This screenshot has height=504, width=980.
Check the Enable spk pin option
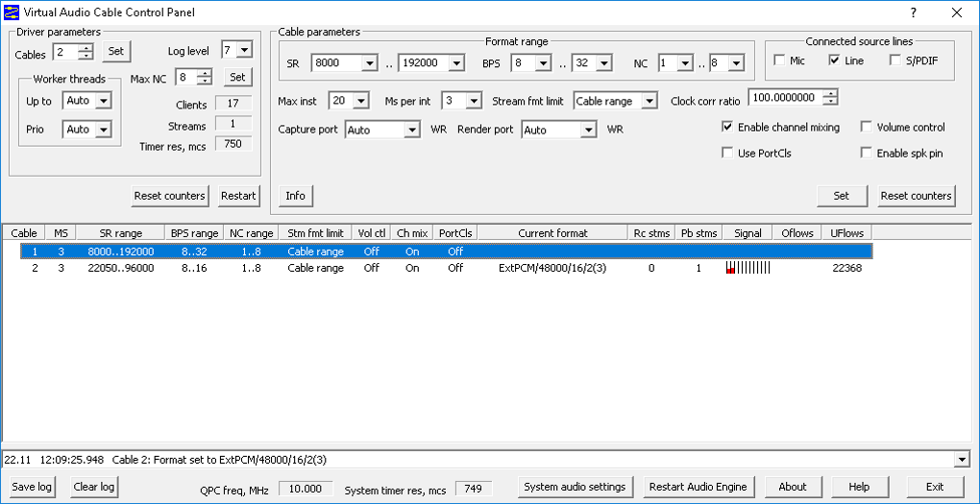[x=866, y=153]
